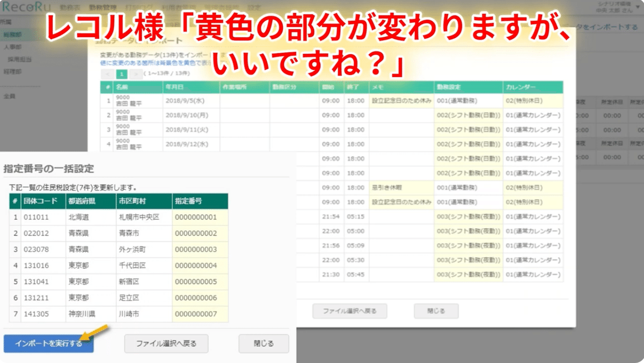
Task: Click the インポートを実行する button
Action: pyautogui.click(x=48, y=344)
